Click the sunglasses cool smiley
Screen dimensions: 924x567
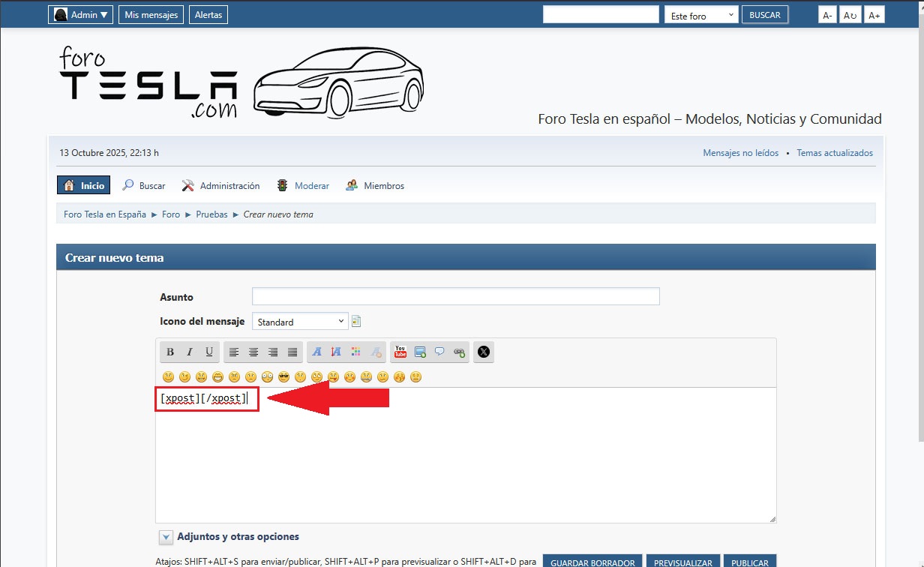tap(283, 376)
